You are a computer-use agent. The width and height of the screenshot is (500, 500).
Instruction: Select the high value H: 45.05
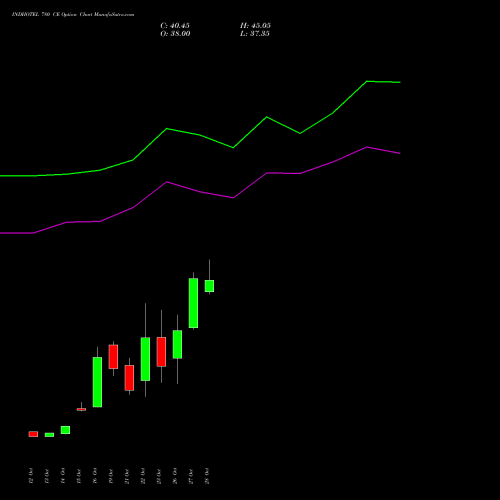255,26
